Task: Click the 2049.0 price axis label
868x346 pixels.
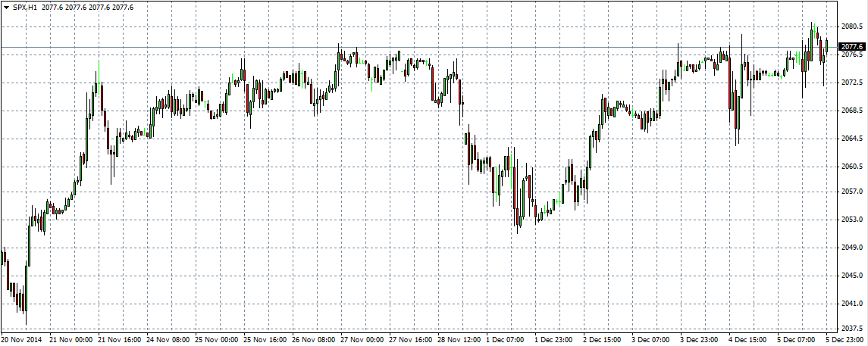Action: [x=852, y=248]
